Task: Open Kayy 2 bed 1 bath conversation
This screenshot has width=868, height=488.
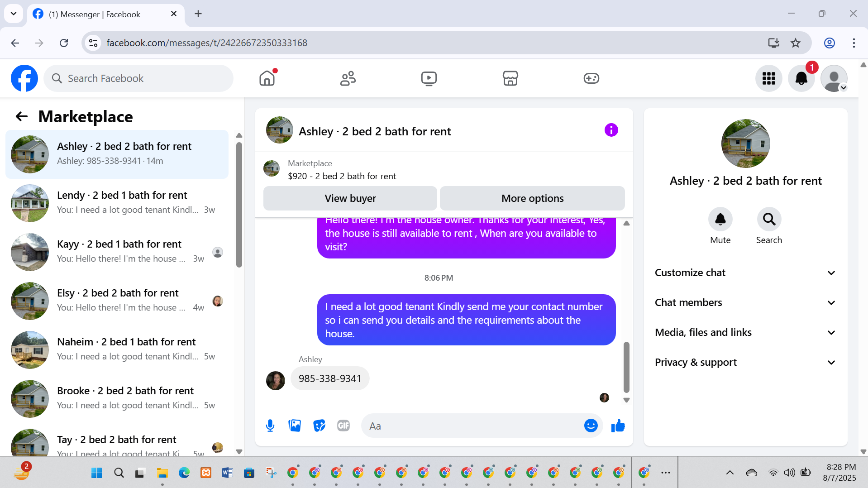Action: [117, 252]
